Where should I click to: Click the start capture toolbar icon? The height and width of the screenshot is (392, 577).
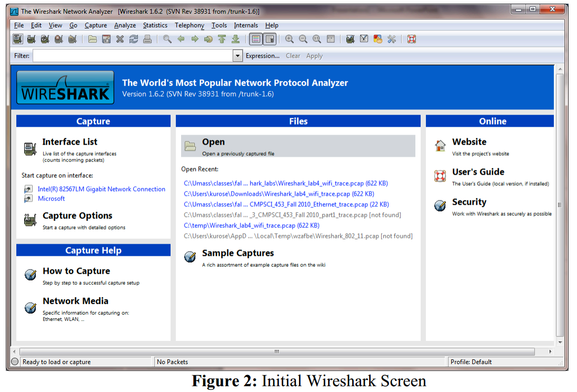(45, 39)
